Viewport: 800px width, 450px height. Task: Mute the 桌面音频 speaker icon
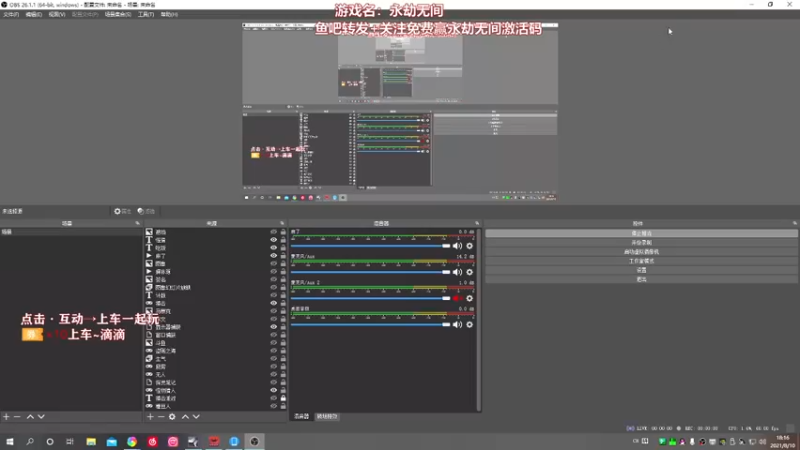[x=457, y=324]
